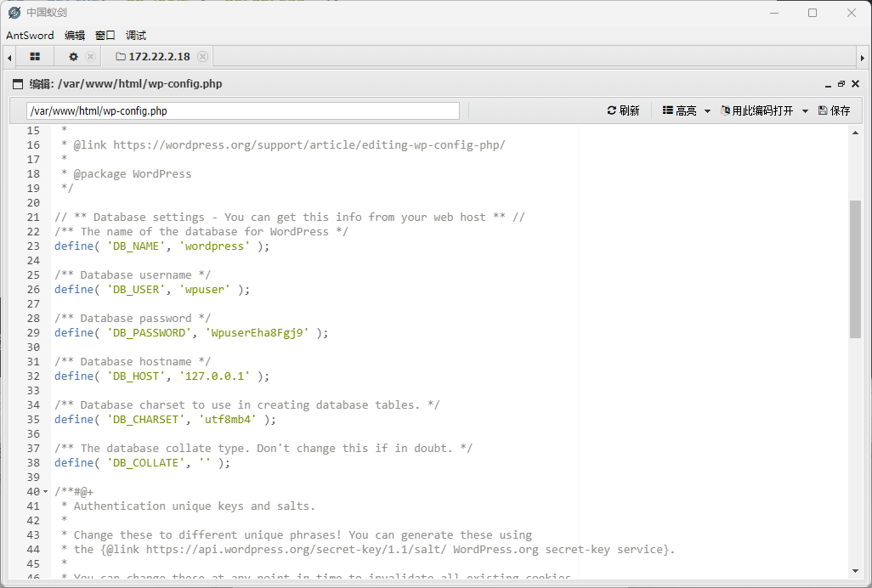
Task: Collapse the code fold at line 40
Action: 45,492
